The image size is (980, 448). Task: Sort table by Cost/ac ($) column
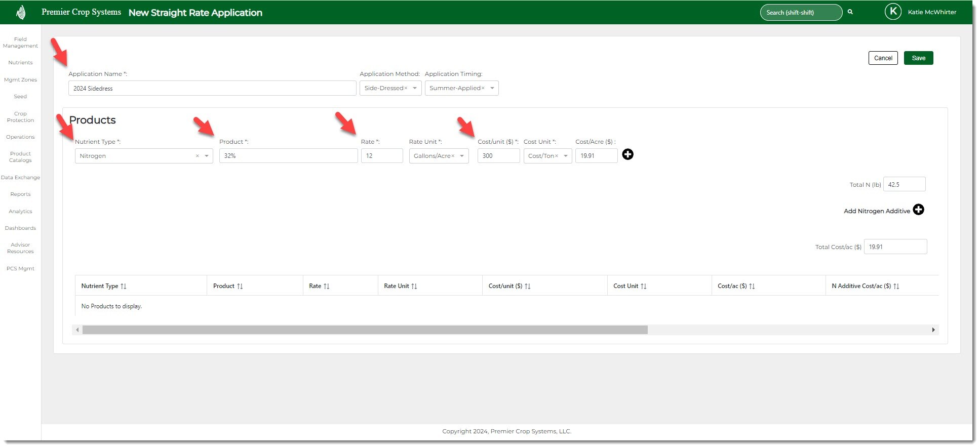click(752, 286)
